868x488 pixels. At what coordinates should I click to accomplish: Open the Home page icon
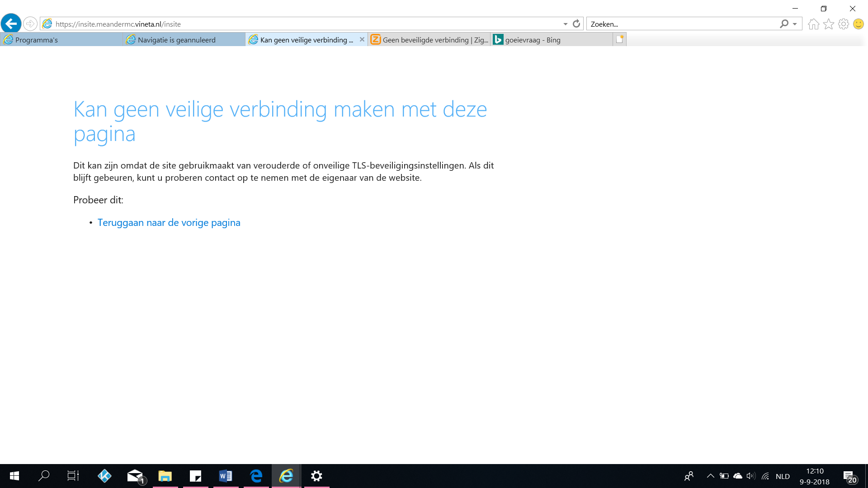(x=813, y=24)
